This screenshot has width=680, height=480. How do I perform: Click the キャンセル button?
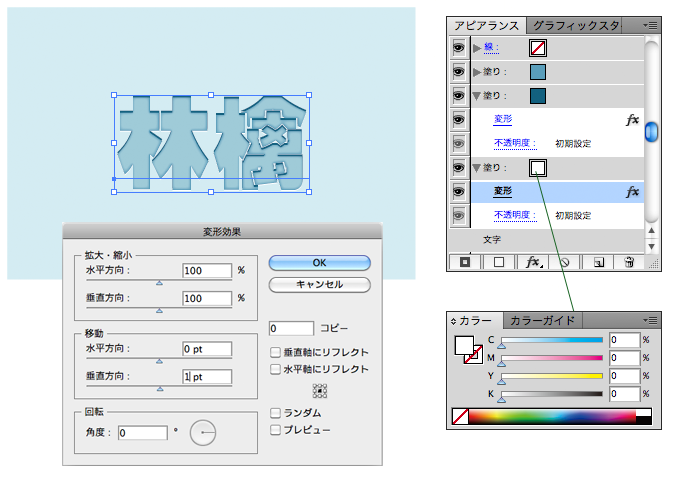[x=319, y=284]
